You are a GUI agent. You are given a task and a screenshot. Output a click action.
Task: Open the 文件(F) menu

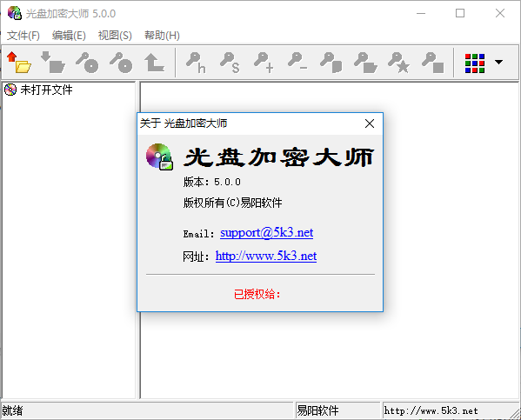(x=23, y=36)
